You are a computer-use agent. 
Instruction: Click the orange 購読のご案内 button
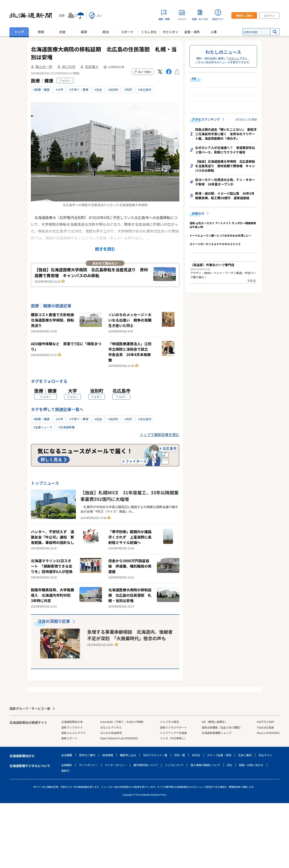point(244,16)
